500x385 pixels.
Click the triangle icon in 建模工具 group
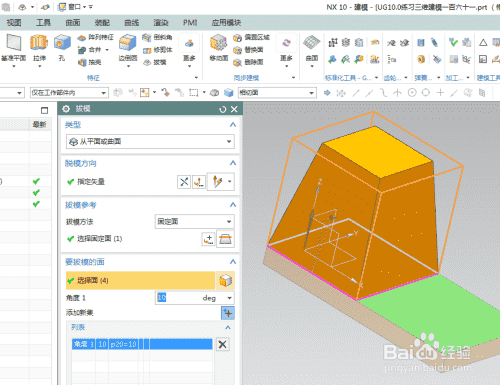pyautogui.click(x=483, y=42)
